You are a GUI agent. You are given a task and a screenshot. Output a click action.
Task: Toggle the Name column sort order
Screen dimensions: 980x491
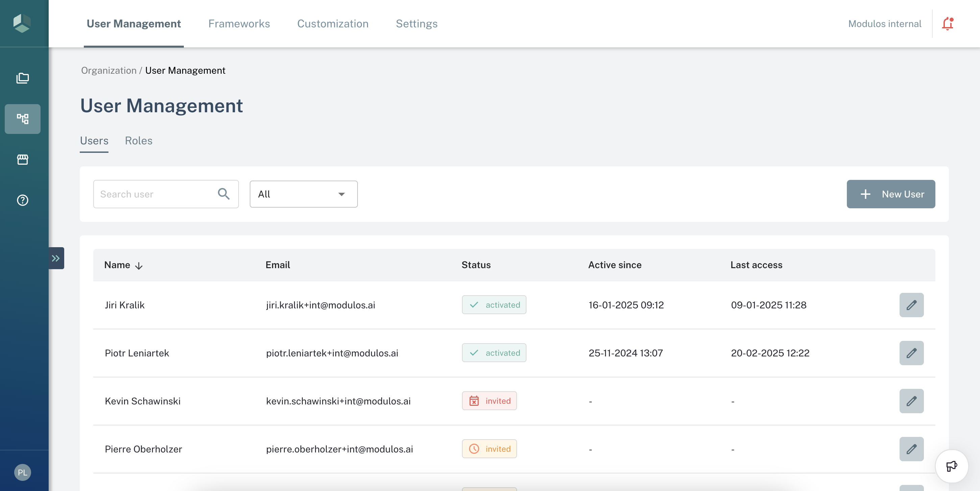139,266
